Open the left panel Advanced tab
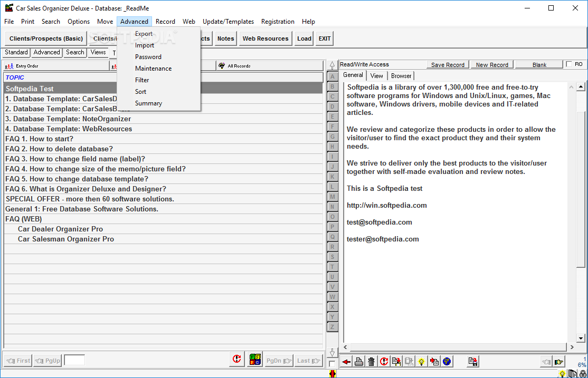 [x=46, y=52]
